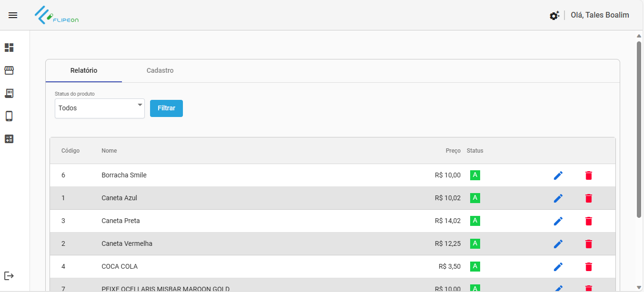Open the receipt reports sidebar icon
Image resolution: width=644 pixels, height=292 pixels.
(x=9, y=93)
